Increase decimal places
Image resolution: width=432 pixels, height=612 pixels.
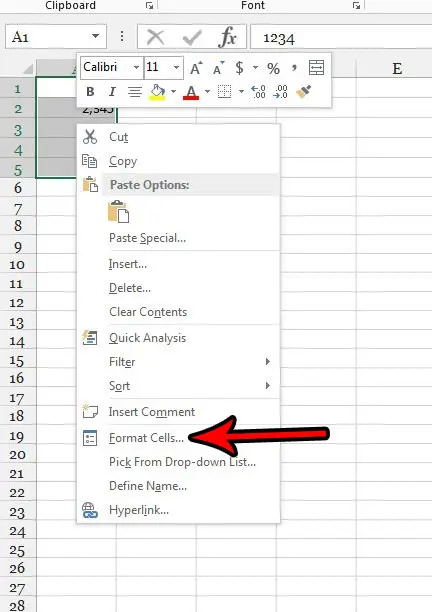click(258, 92)
